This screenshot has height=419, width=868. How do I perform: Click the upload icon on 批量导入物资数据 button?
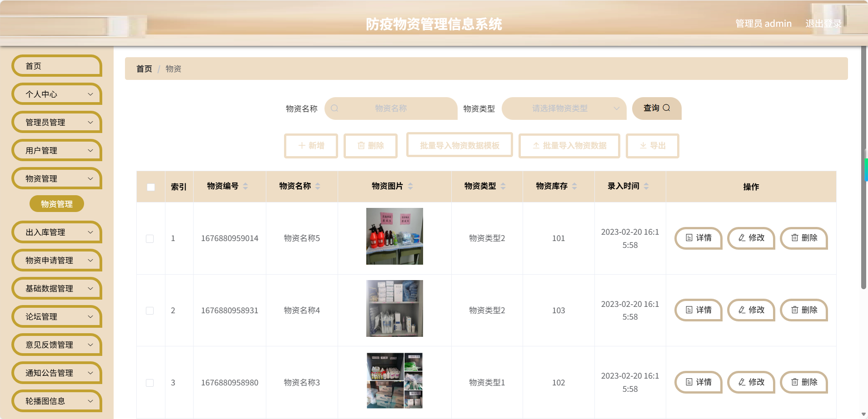(536, 146)
